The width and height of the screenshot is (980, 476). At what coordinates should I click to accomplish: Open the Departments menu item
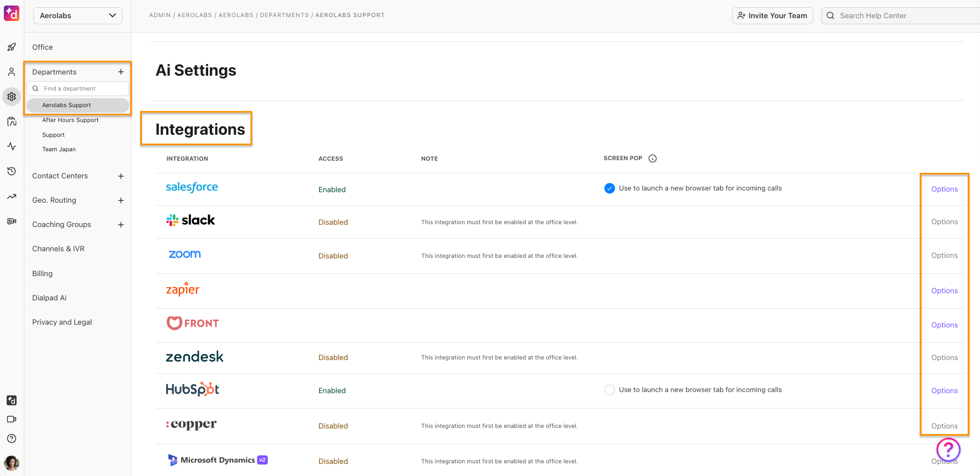click(x=54, y=72)
